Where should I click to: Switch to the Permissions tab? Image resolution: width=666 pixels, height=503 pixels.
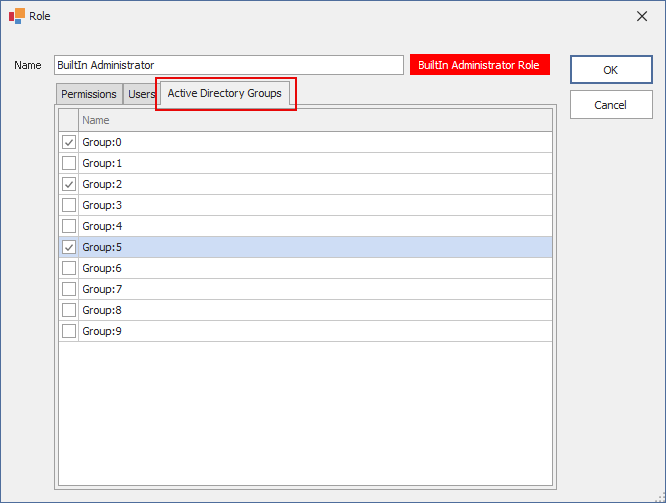[89, 95]
